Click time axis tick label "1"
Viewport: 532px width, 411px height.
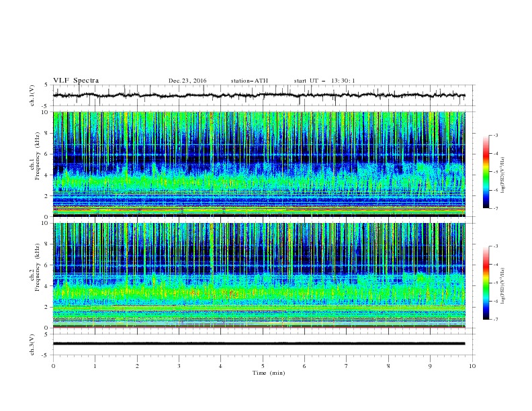tap(95, 366)
